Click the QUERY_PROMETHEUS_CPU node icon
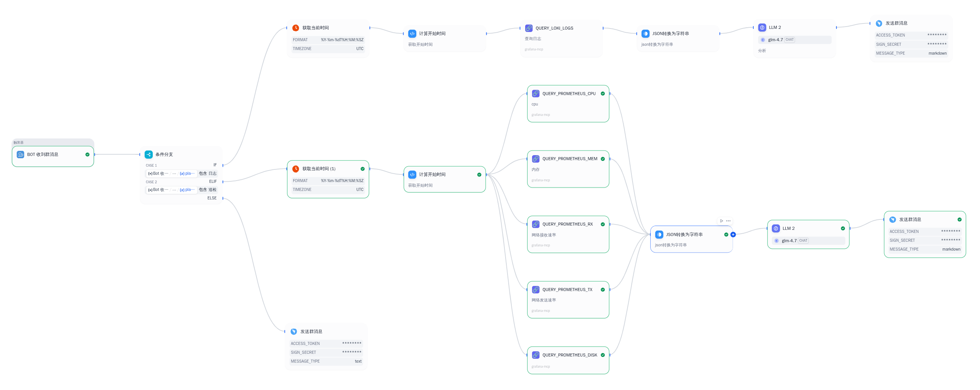 coord(536,94)
